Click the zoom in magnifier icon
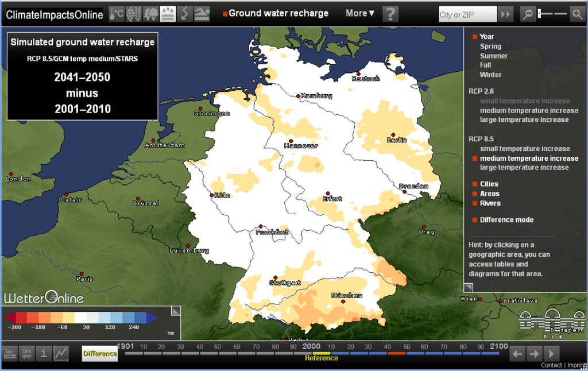The height and width of the screenshot is (371, 588). pyautogui.click(x=577, y=14)
